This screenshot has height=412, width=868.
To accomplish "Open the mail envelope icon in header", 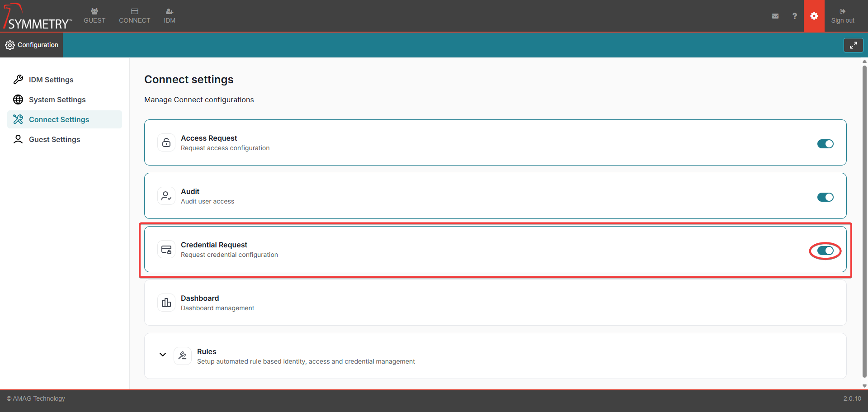I will tap(775, 16).
